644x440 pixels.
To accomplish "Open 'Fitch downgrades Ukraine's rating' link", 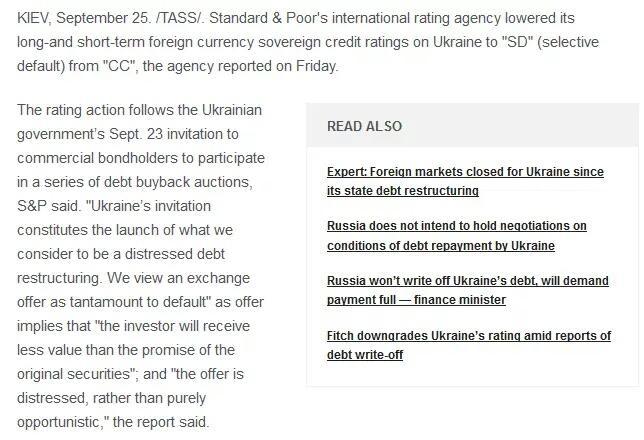I will coord(468,336).
